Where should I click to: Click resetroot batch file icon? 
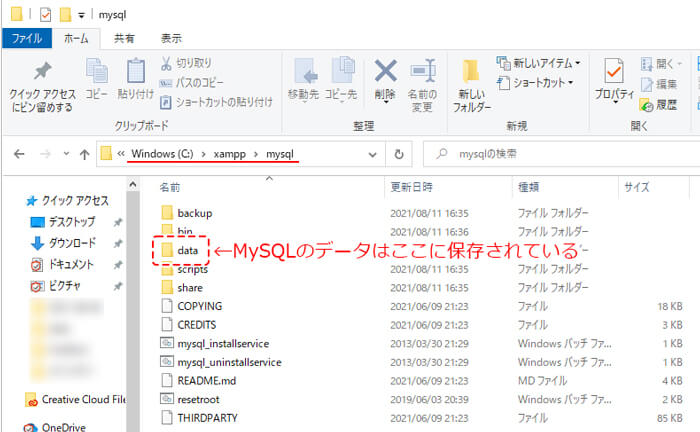(x=167, y=399)
